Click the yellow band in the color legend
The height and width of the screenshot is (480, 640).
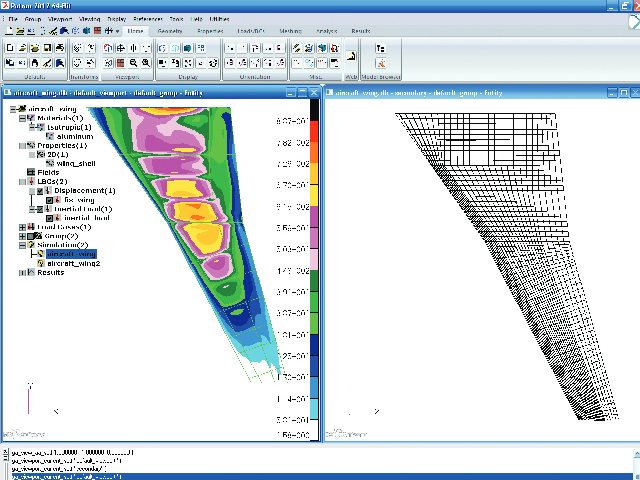pyautogui.click(x=314, y=195)
